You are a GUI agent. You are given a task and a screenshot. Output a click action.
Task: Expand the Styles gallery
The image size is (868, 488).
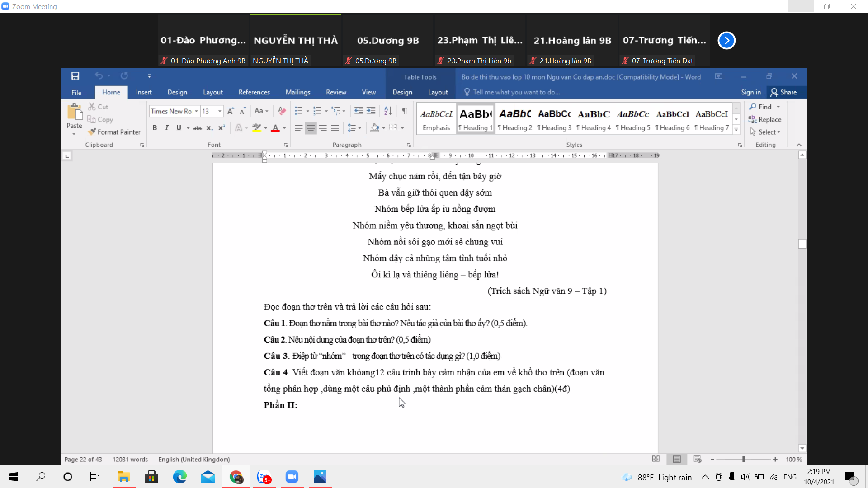coord(736,130)
